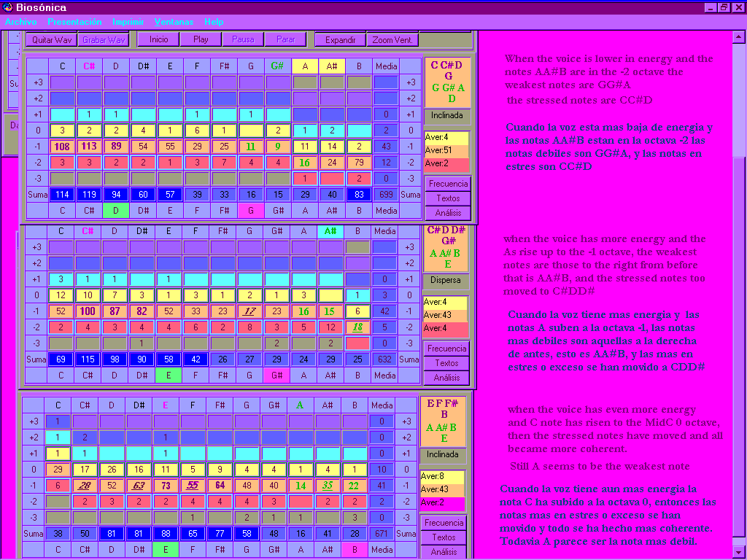Open the Presentación menu
The width and height of the screenshot is (747, 560).
[74, 22]
